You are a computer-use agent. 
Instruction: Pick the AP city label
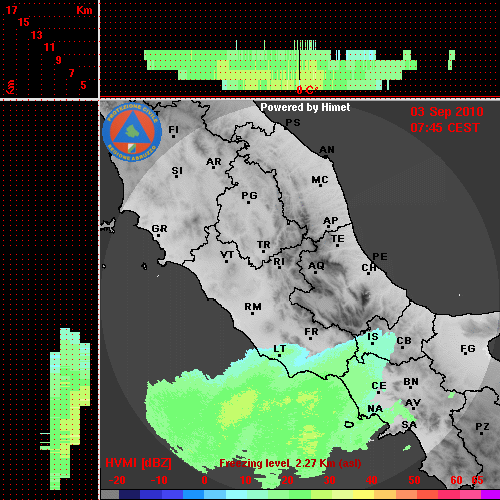(x=331, y=221)
